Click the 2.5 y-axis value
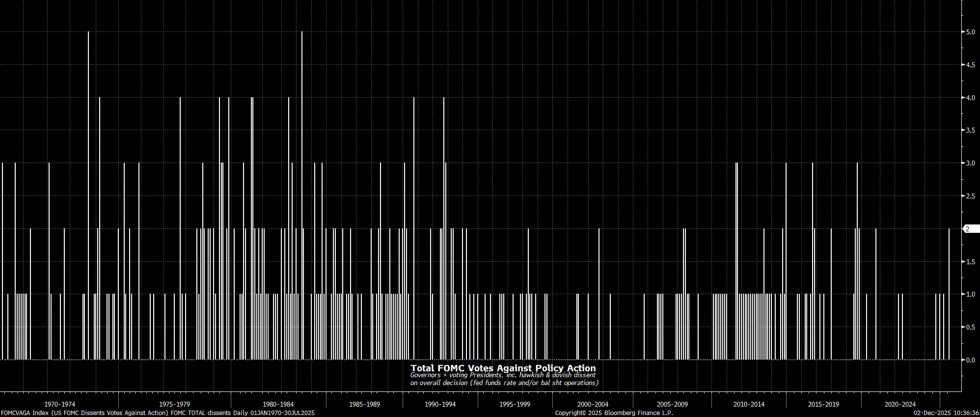This screenshot has width=980, height=417. click(x=970, y=196)
